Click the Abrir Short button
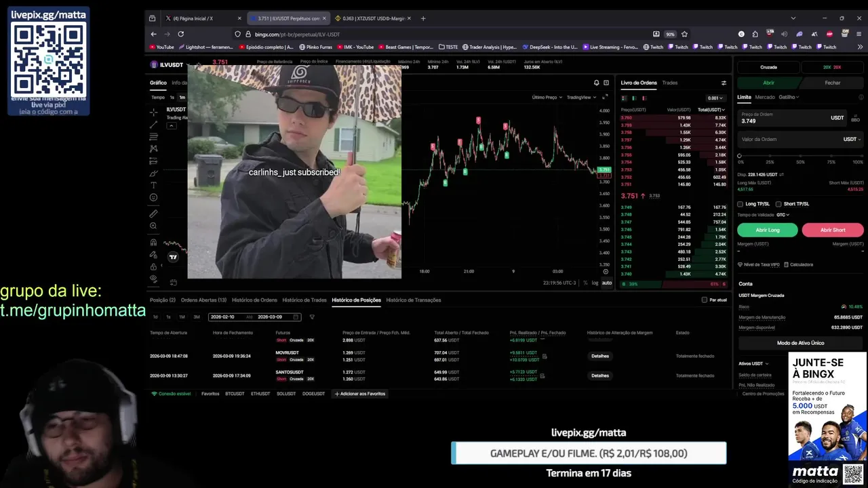 tap(833, 230)
